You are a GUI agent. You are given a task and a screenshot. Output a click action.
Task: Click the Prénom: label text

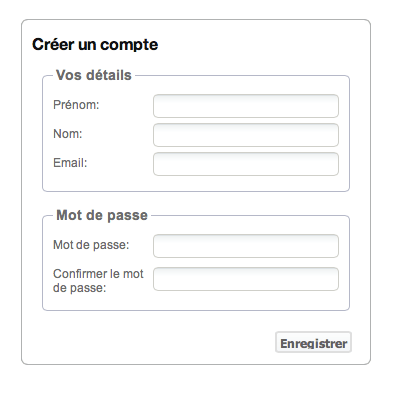pyautogui.click(x=76, y=105)
